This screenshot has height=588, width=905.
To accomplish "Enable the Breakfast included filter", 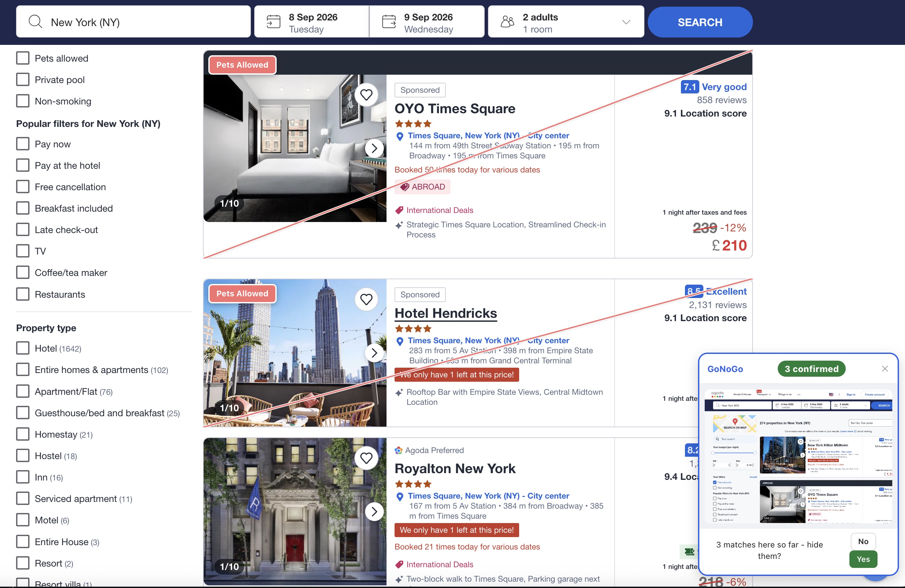I will coord(23,208).
